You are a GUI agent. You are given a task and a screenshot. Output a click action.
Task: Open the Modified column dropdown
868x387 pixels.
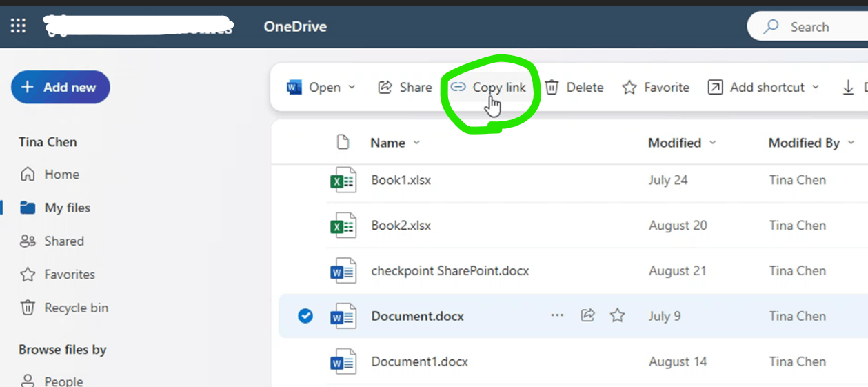713,143
